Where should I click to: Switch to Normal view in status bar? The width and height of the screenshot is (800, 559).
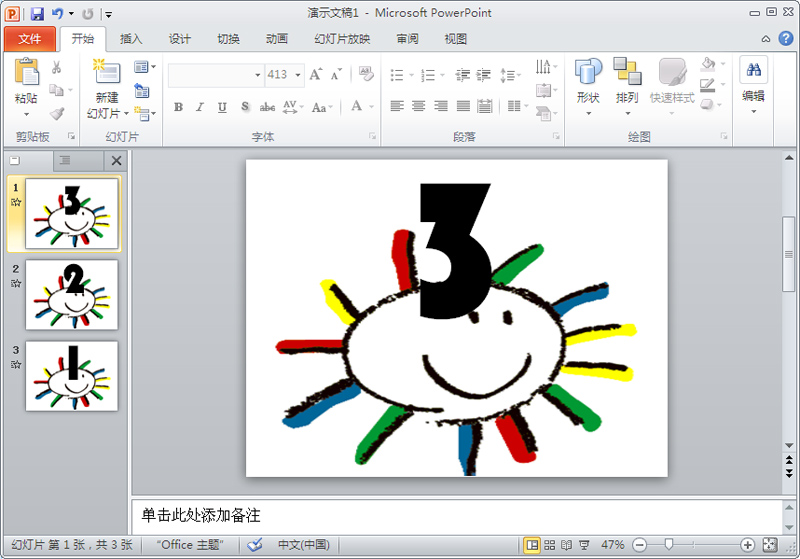click(x=532, y=545)
